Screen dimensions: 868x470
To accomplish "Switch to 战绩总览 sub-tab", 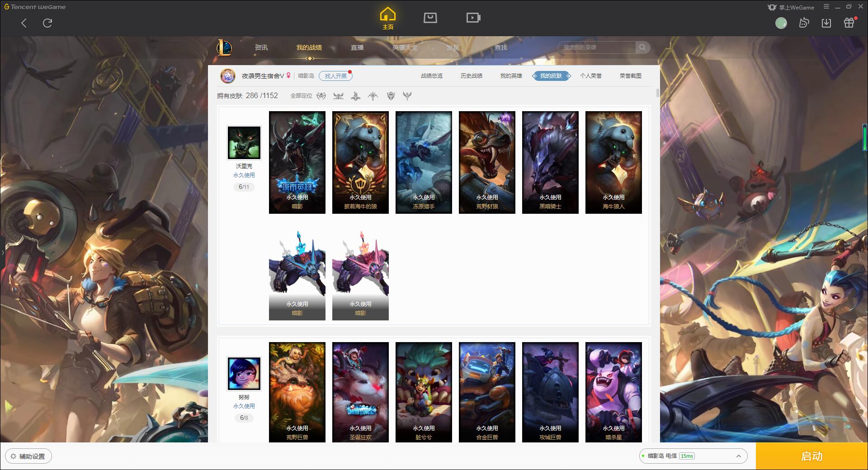I will pos(432,76).
